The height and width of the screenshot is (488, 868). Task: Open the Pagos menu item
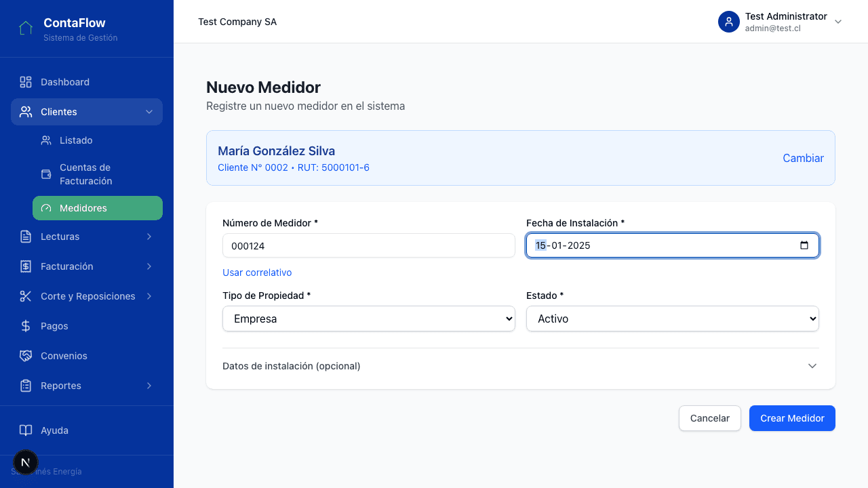point(87,326)
